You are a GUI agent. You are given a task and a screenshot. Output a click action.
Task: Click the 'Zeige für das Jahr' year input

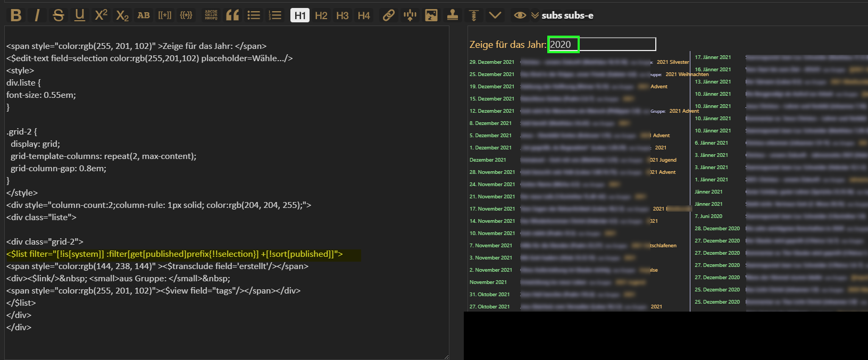tap(602, 44)
